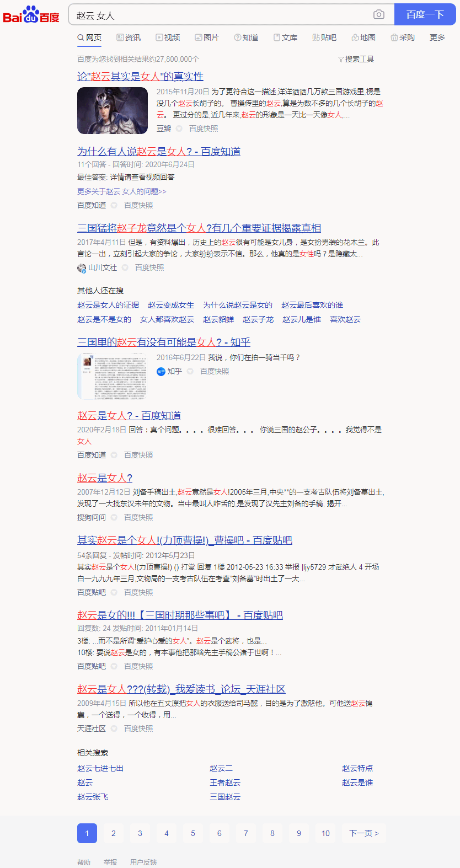The width and height of the screenshot is (460, 868).
Task: Go to the 文库 tab
Action: [x=285, y=37]
